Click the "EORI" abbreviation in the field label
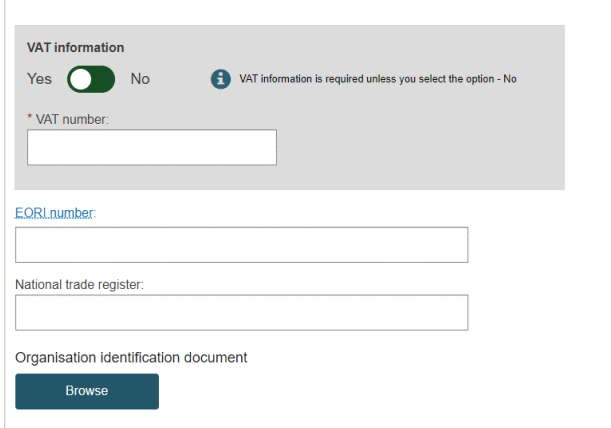 click(x=31, y=214)
